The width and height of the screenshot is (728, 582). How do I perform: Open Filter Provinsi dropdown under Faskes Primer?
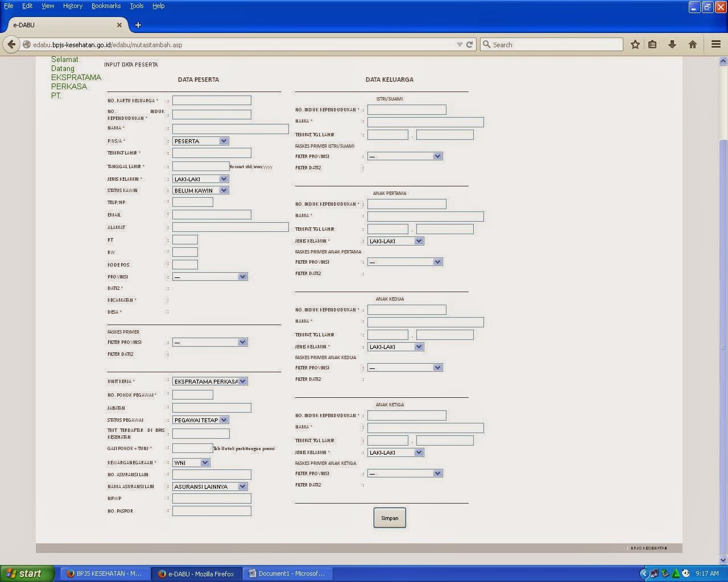(x=210, y=342)
